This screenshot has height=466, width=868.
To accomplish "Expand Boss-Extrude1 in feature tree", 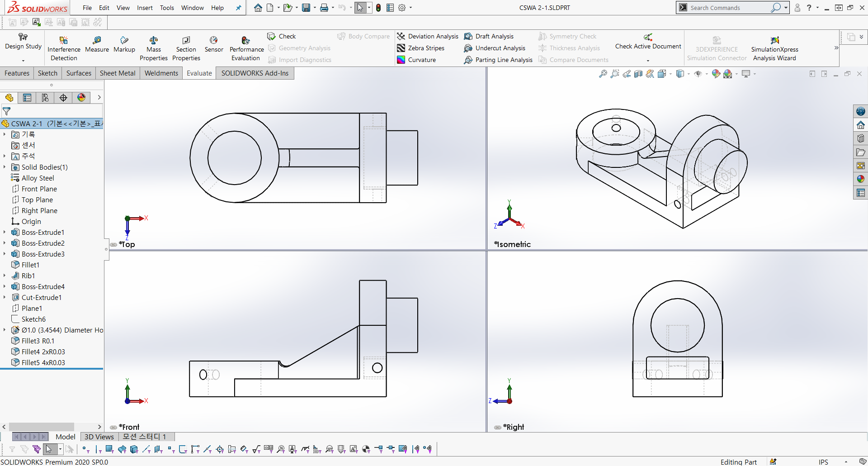I will [x=5, y=232].
